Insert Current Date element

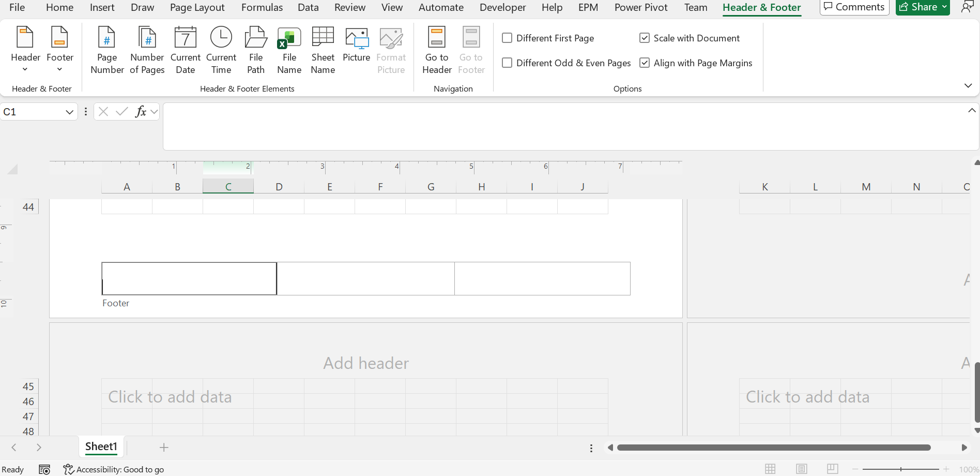click(x=185, y=50)
